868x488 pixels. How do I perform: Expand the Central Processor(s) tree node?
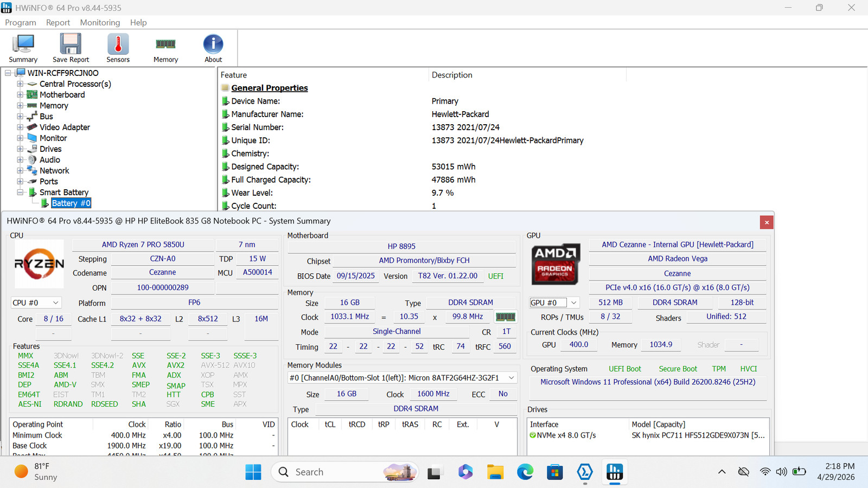click(x=20, y=84)
